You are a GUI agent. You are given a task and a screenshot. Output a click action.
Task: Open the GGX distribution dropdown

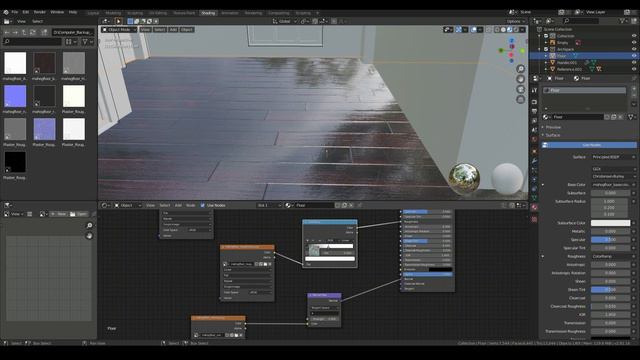(x=613, y=169)
